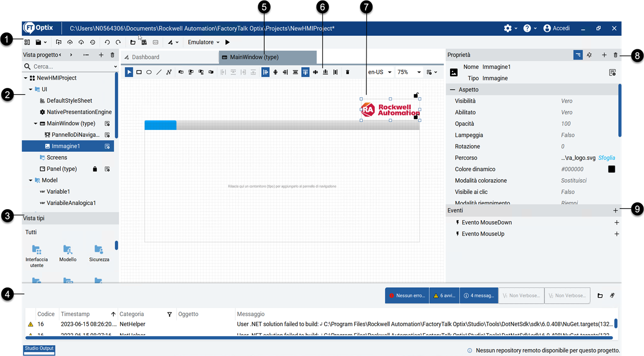Switch to the Dashboard tab

click(145, 57)
